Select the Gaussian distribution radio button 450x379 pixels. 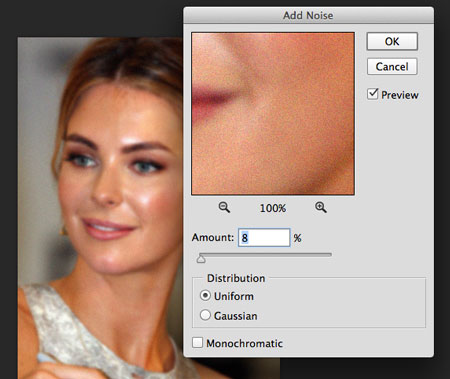(x=205, y=315)
